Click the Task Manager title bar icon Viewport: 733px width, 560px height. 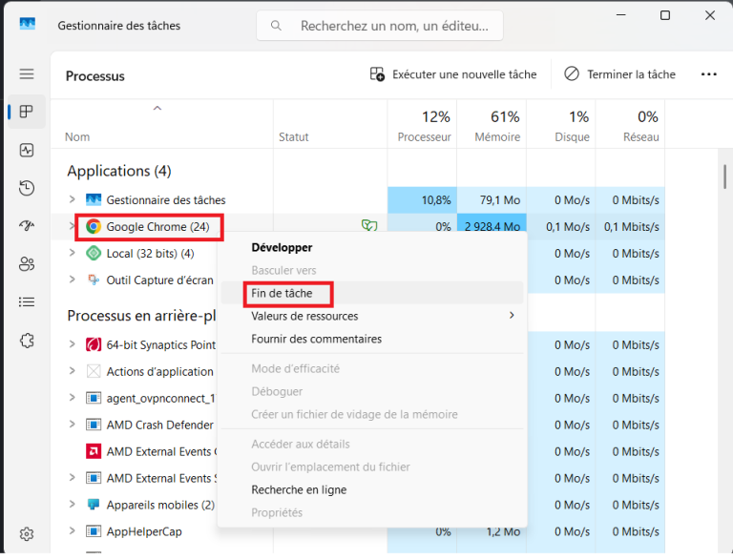[x=27, y=23]
